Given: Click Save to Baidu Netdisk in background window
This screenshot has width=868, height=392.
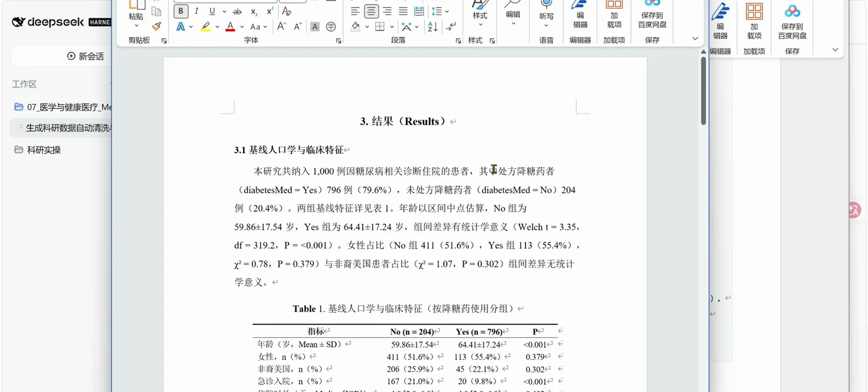Looking at the screenshot, I should [x=792, y=21].
